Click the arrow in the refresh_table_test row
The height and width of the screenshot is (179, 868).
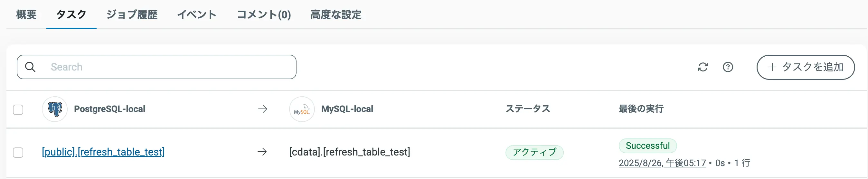[262, 152]
